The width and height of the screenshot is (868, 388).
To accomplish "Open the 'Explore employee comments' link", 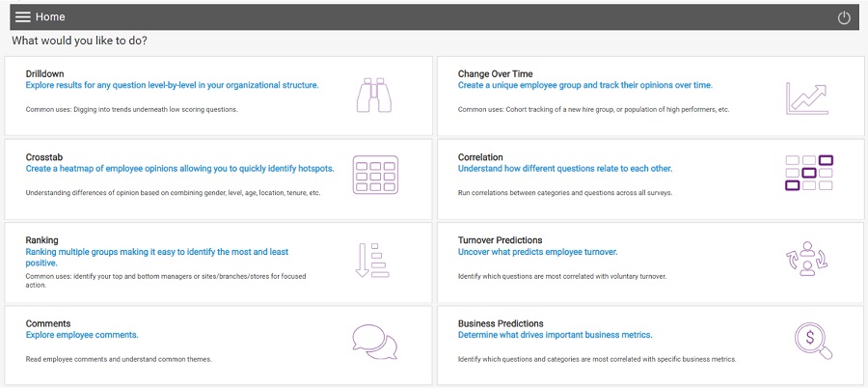I will pyautogui.click(x=82, y=335).
